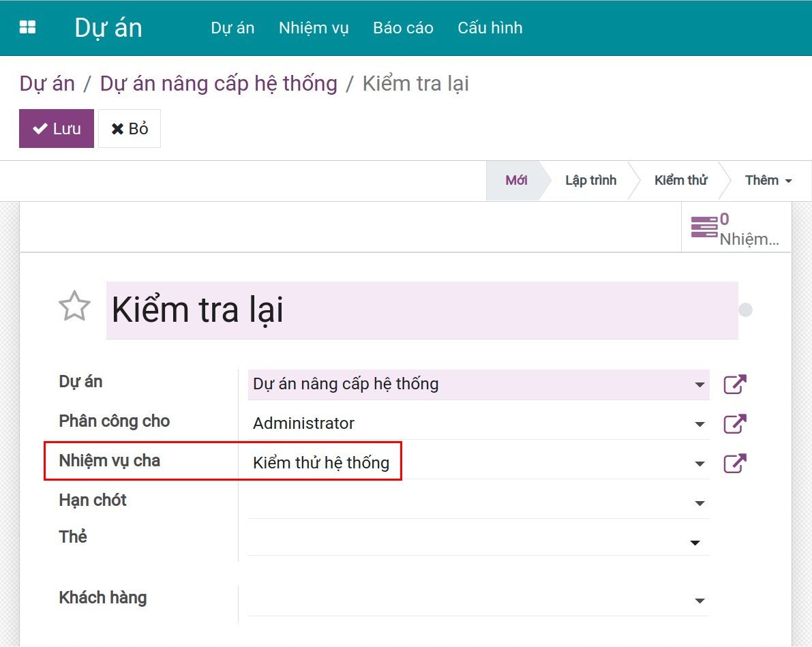The height and width of the screenshot is (647, 812).
Task: Expand the Nhiệm vụ cha dropdown
Action: click(700, 464)
